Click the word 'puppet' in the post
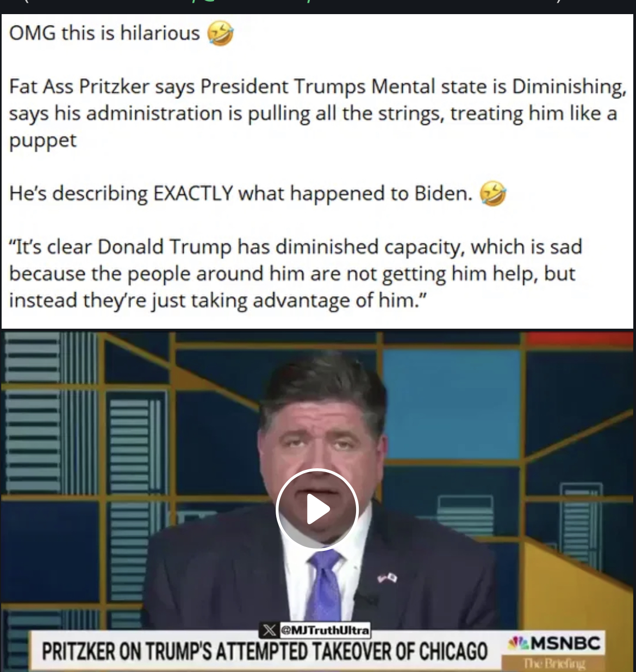Image resolution: width=636 pixels, height=672 pixels. tap(43, 141)
